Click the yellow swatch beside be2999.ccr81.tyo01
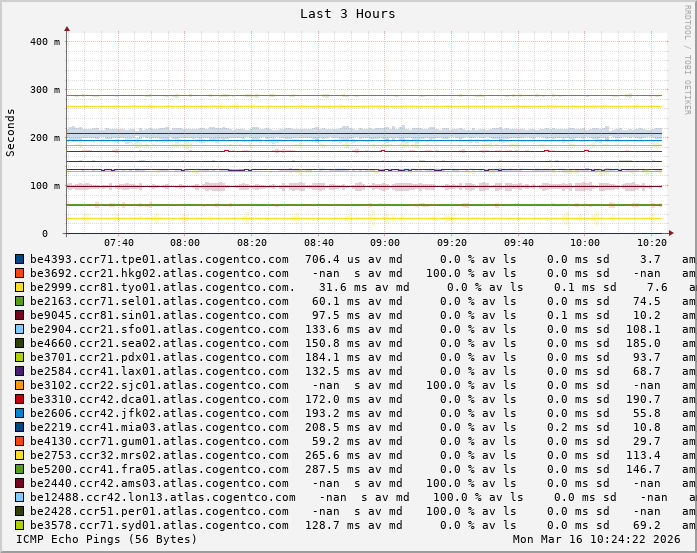The width and height of the screenshot is (697, 553). coord(19,287)
